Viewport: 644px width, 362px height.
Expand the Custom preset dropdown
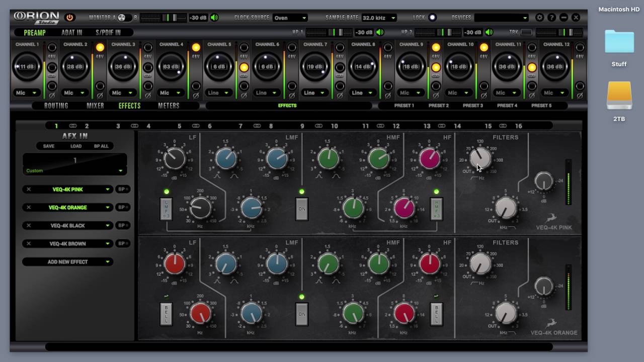click(x=74, y=171)
